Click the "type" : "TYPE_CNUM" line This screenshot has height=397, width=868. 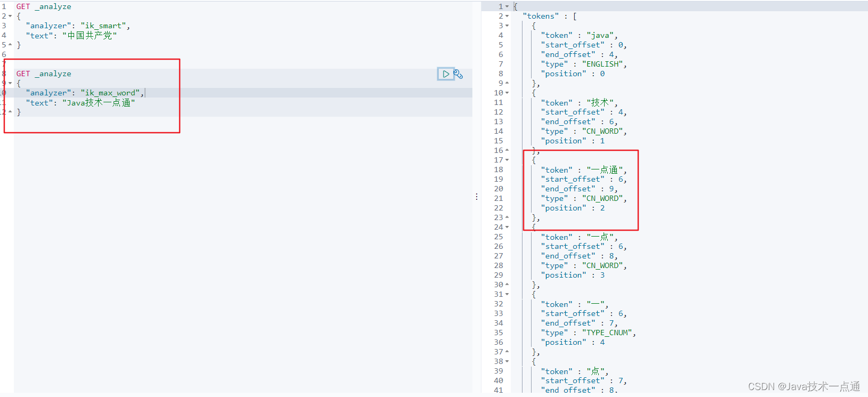click(x=589, y=333)
